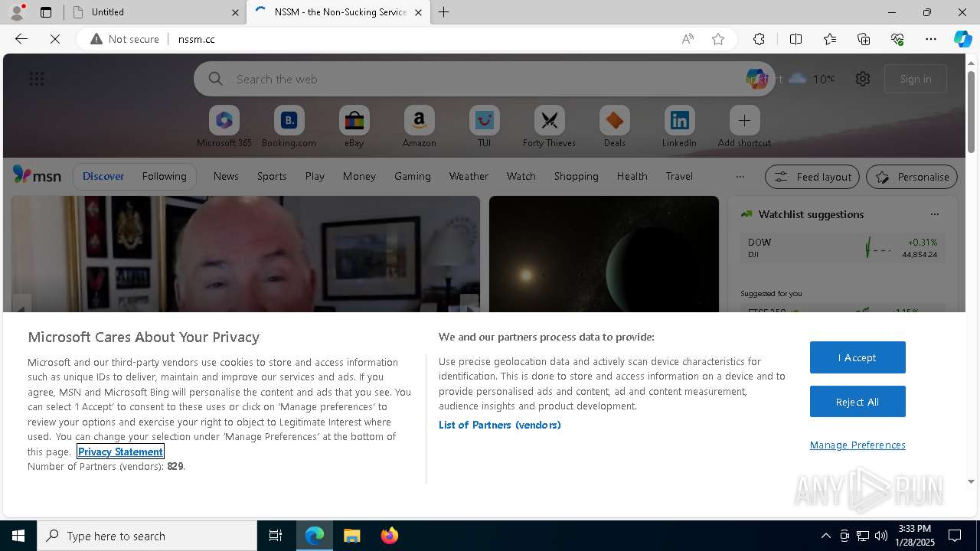Open the Sports category
The width and height of the screenshot is (980, 551).
click(x=272, y=176)
